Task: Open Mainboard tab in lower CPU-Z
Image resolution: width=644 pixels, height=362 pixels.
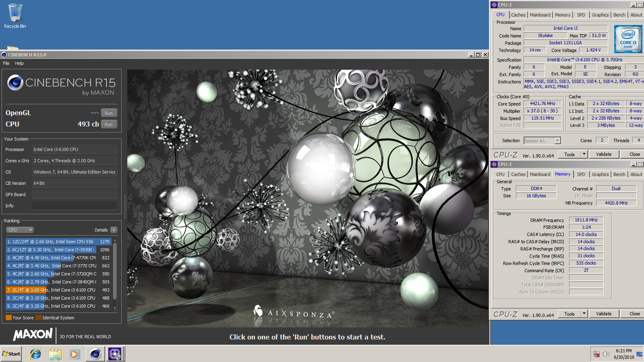Action: 540,174
